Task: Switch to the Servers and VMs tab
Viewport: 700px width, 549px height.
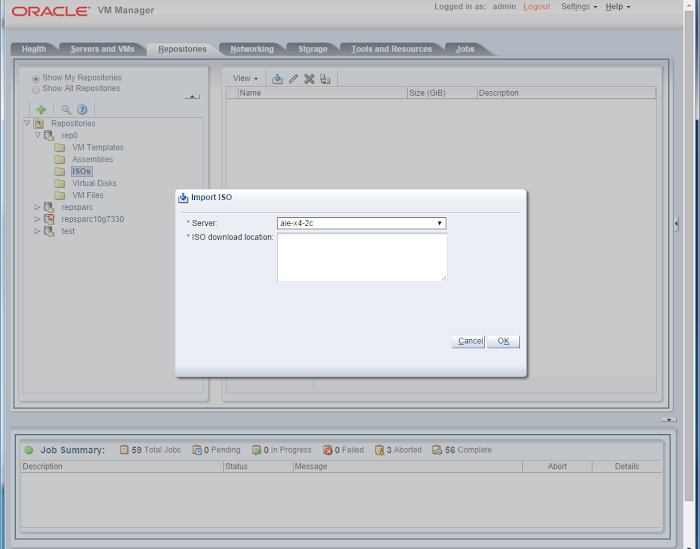Action: coord(102,49)
